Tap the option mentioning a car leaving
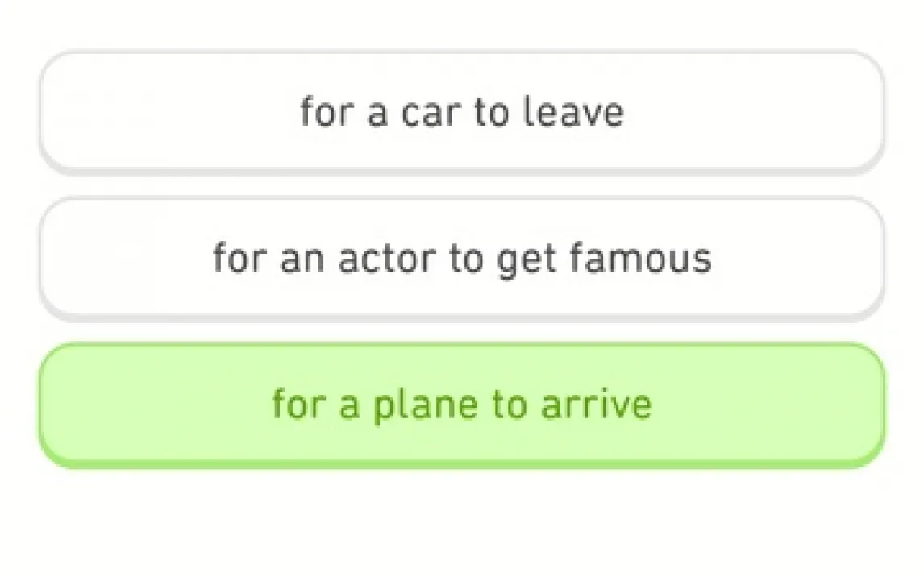924x577 pixels. pos(462,111)
